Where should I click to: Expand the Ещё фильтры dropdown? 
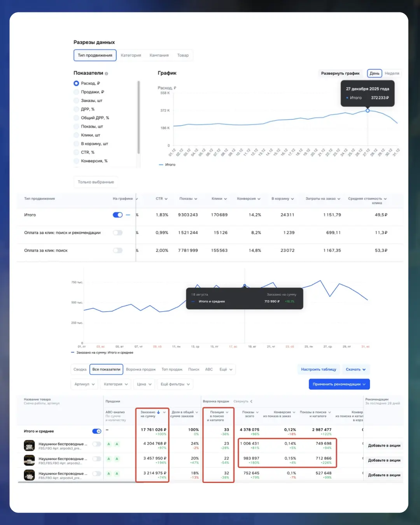[175, 384]
